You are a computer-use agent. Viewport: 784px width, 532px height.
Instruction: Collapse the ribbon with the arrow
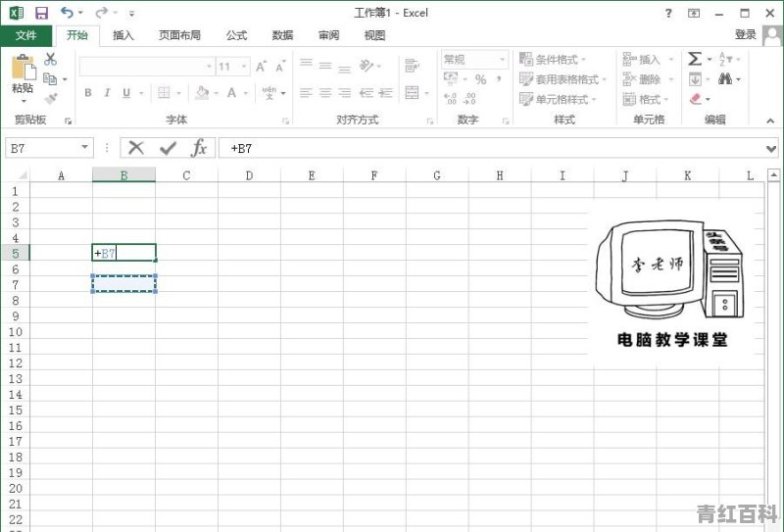tap(770, 121)
